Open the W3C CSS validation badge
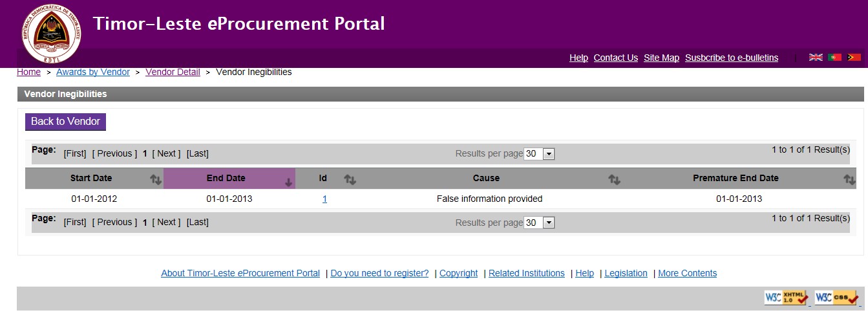868x317 pixels. pos(836,298)
